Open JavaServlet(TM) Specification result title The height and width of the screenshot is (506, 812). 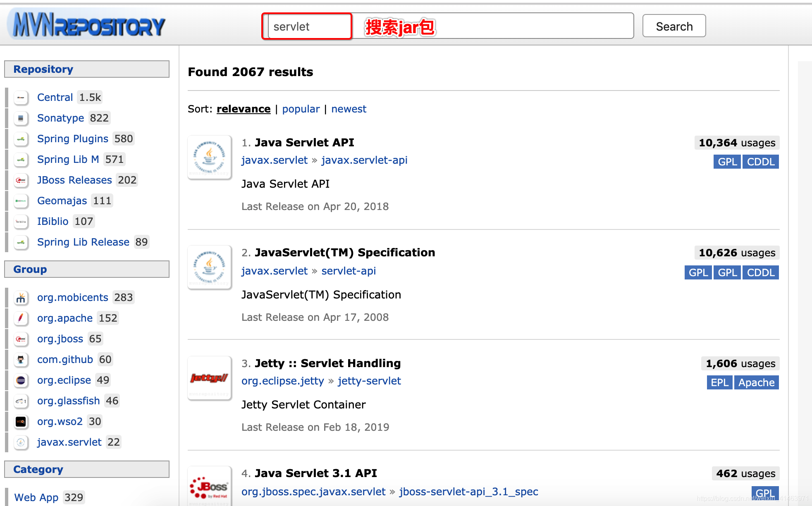[x=345, y=253]
